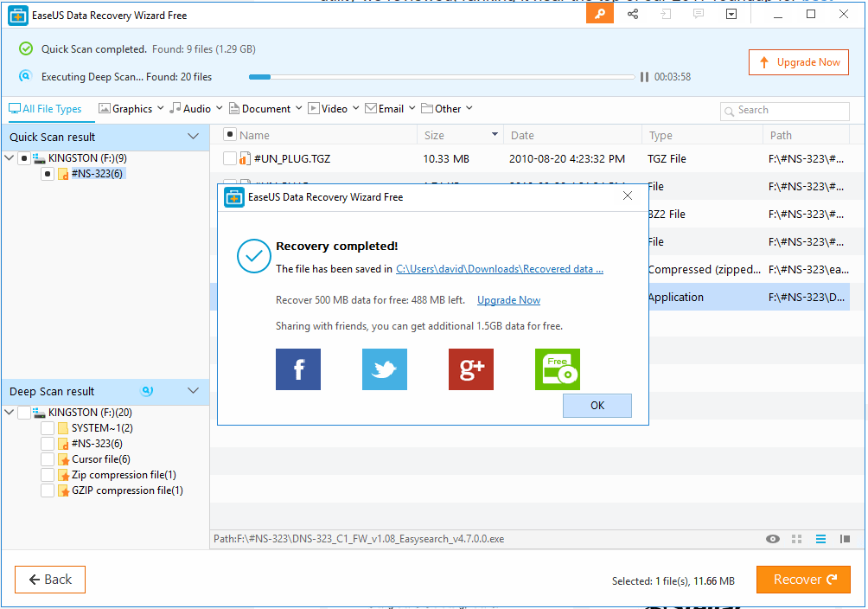Filter by Email file type
Screen dimensions: 868x609
coord(385,109)
